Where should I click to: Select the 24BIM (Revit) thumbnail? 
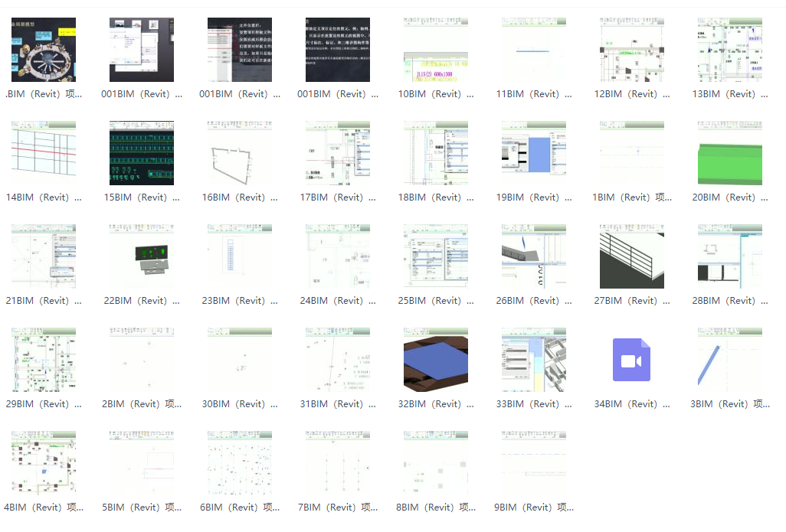(338, 256)
